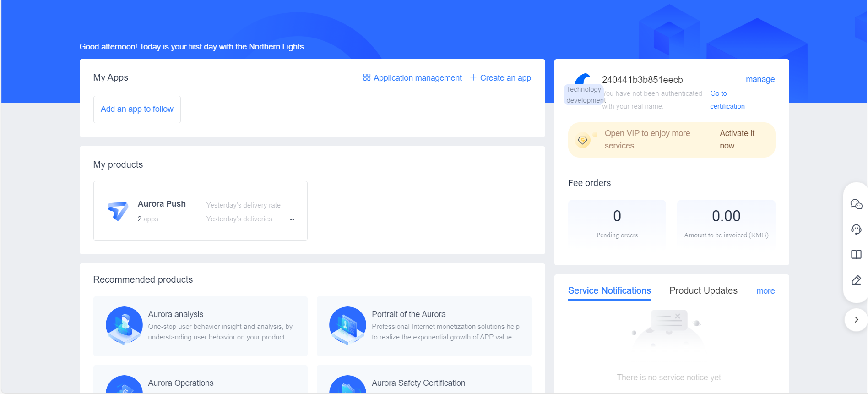Click Yesterday's deliveries label
The height and width of the screenshot is (394, 868).
pos(239,219)
